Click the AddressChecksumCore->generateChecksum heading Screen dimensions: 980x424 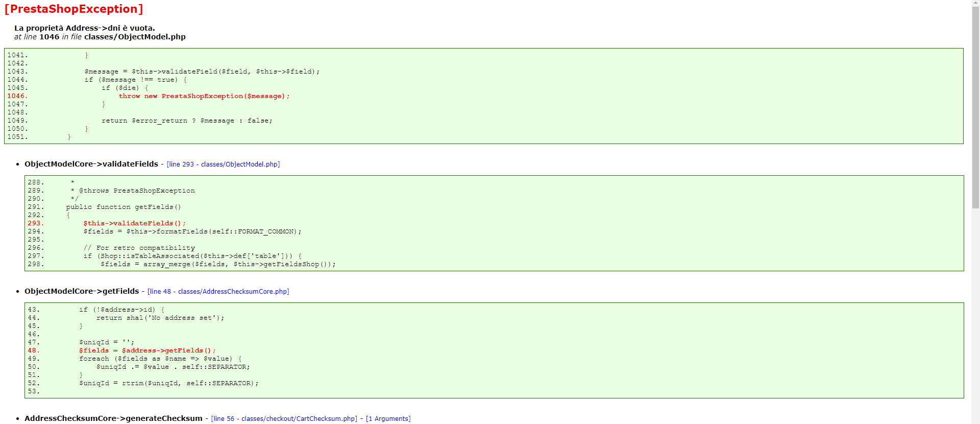point(113,418)
